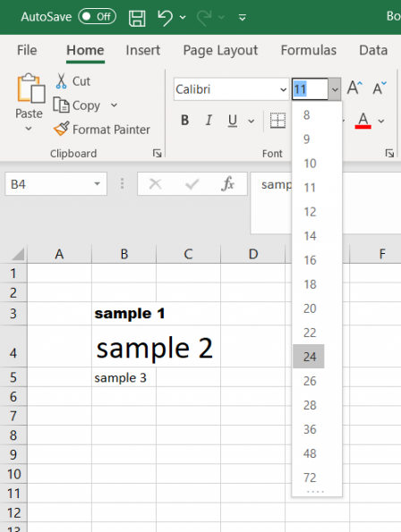Click the red Font Color button
The width and height of the screenshot is (401, 532).
pyautogui.click(x=363, y=120)
